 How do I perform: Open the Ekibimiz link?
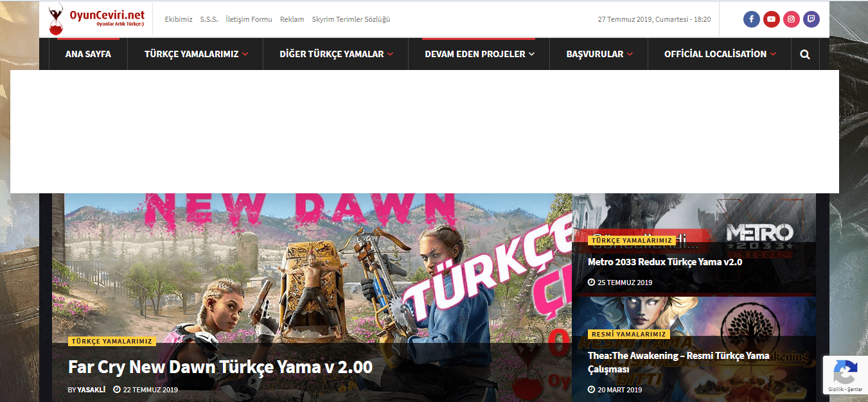click(x=179, y=19)
